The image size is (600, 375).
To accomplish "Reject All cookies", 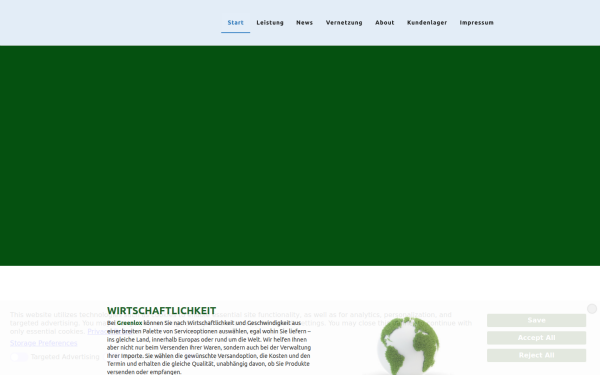I will pos(536,355).
